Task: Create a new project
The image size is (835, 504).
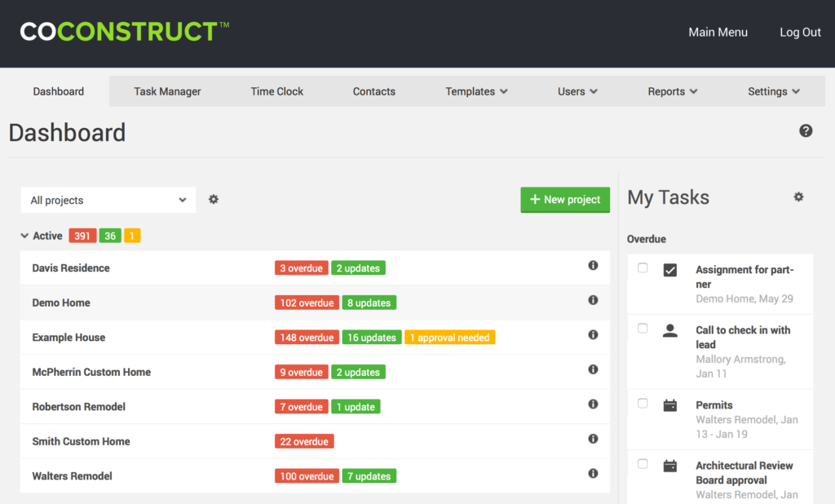Action: pos(565,199)
